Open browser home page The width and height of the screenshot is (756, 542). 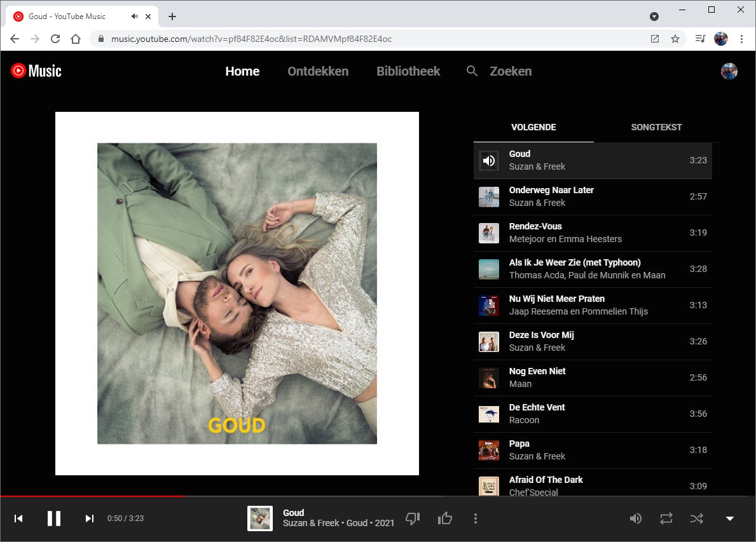coord(76,39)
